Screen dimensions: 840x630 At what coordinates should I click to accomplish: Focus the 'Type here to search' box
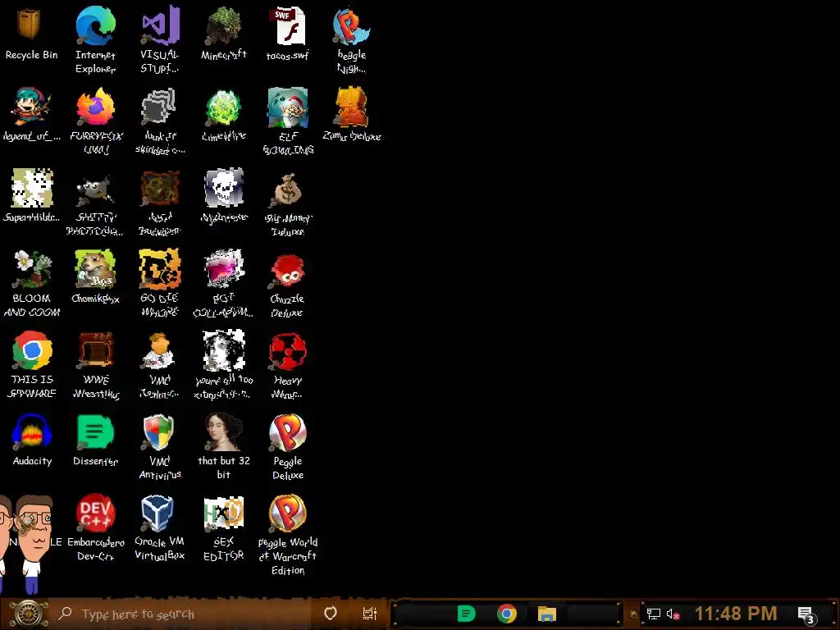coord(182,614)
